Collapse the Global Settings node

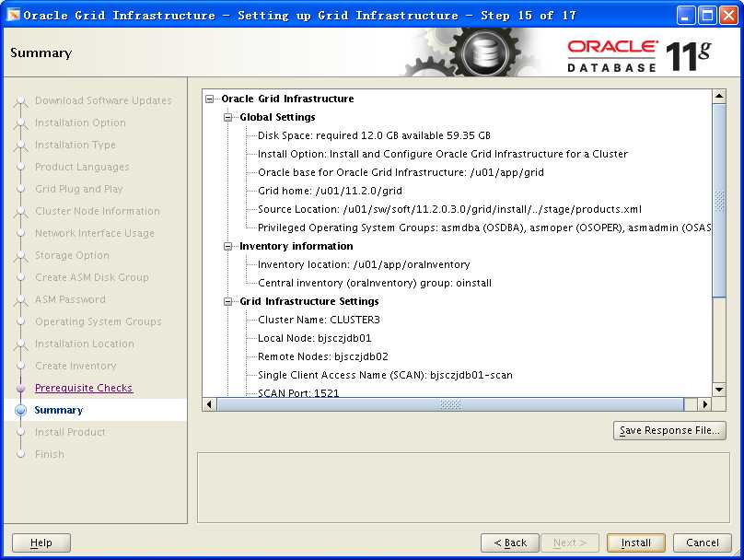(x=227, y=117)
